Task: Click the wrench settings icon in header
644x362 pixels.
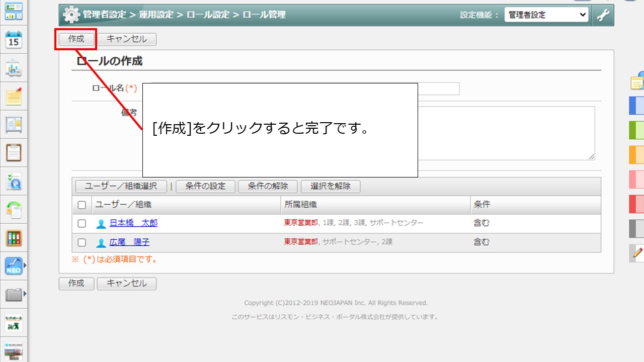Action: pos(603,15)
